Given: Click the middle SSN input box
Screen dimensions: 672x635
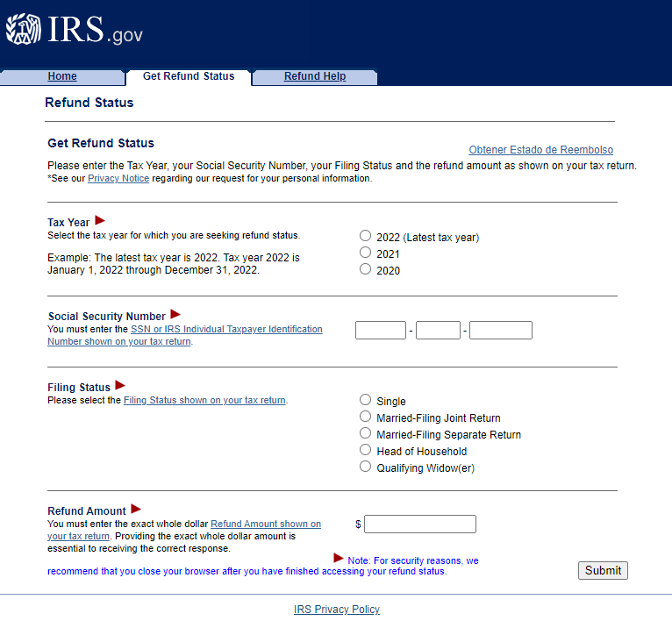Looking at the screenshot, I should 438,331.
